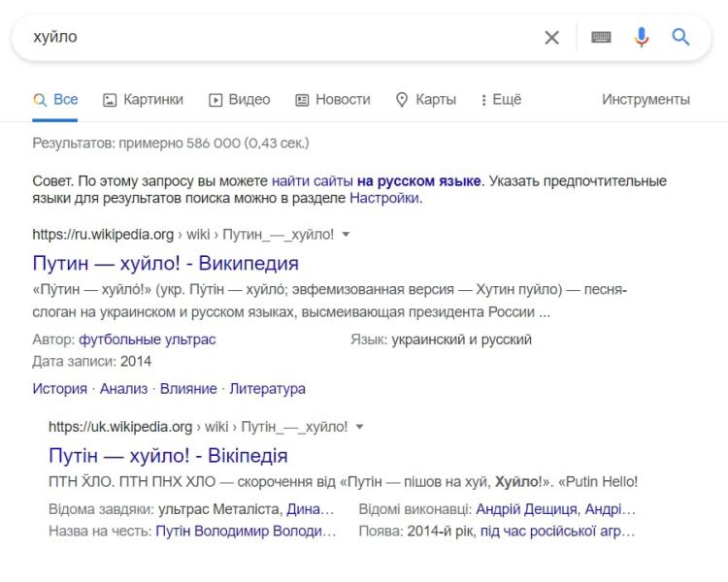Click 'Дата записи: 2014' text
Screen dimensions: 728x582
92,361
